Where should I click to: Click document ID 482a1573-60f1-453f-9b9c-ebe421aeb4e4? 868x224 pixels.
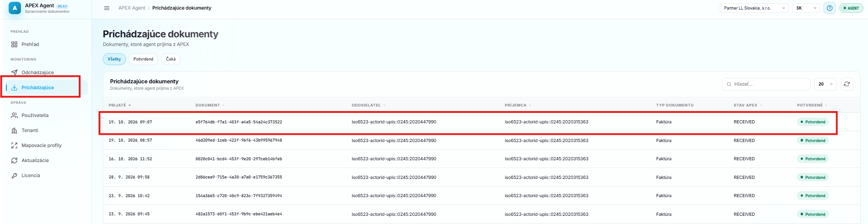pyautogui.click(x=239, y=214)
